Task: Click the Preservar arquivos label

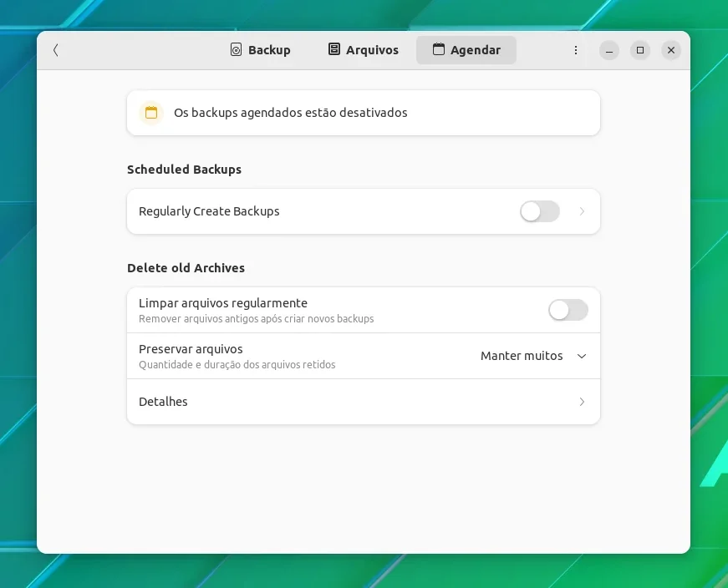Action: (x=191, y=349)
